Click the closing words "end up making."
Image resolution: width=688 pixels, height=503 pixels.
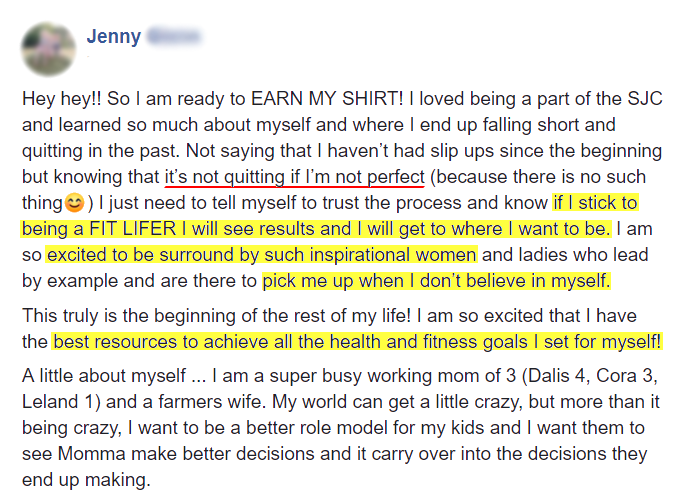tap(86, 480)
